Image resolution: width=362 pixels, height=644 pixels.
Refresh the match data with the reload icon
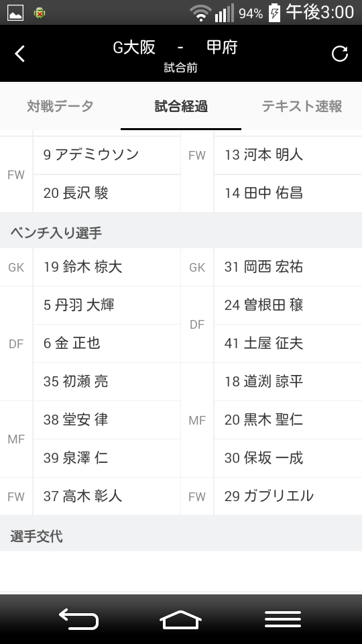[x=340, y=54]
